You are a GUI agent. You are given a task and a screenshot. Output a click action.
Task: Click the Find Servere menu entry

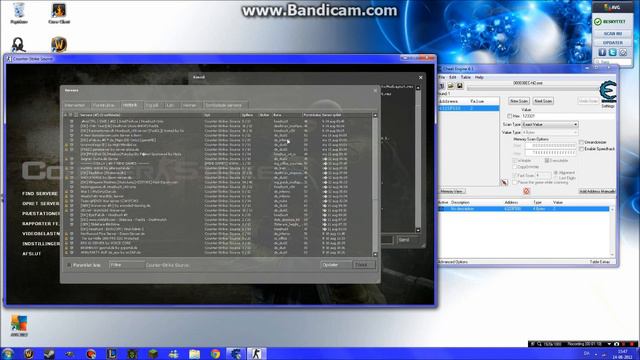click(40, 193)
